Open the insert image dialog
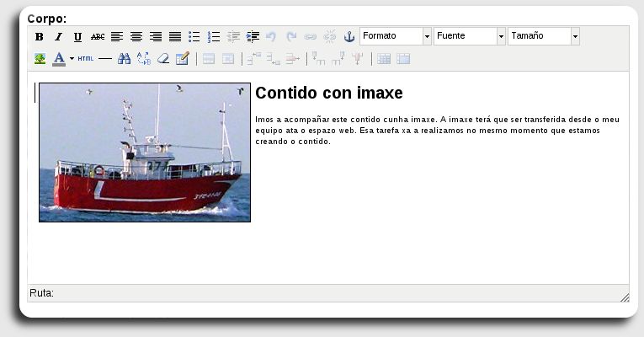This screenshot has height=337, width=644. [40, 59]
